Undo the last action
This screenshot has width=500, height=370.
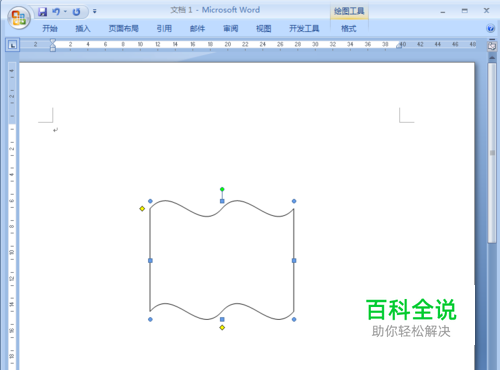[56, 12]
